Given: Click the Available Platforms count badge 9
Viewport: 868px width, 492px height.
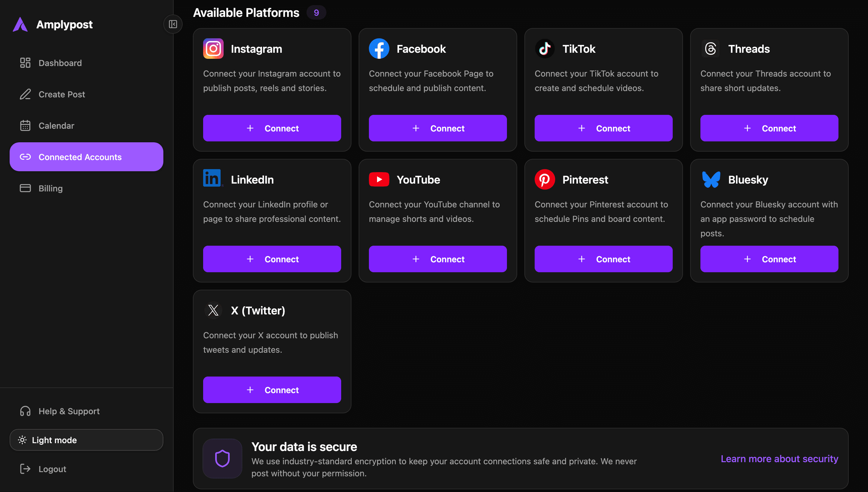Looking at the screenshot, I should (316, 13).
